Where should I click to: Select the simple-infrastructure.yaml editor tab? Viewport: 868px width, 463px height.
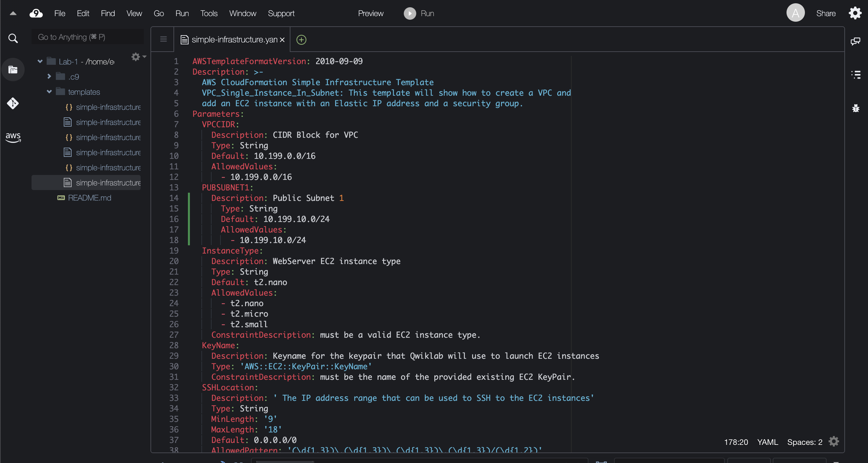pos(232,39)
